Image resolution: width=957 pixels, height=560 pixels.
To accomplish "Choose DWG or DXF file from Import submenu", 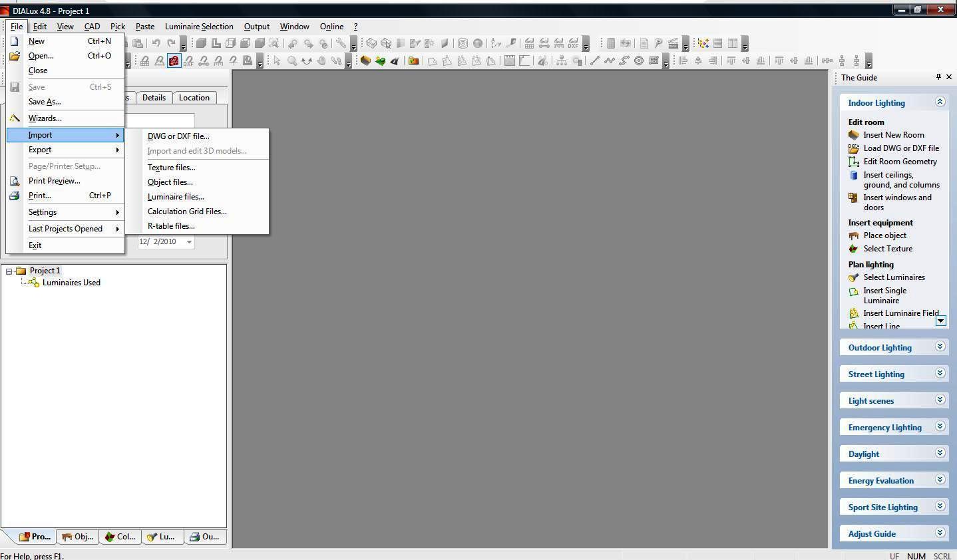I will click(x=178, y=136).
